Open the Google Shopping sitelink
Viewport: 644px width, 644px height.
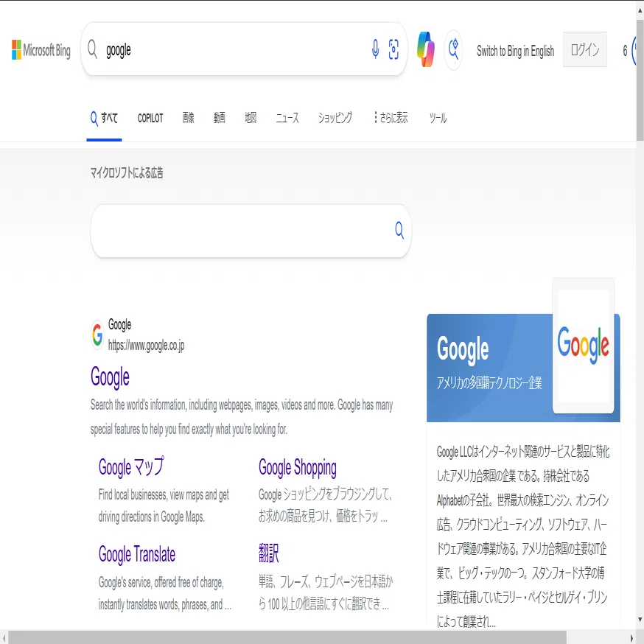(298, 468)
